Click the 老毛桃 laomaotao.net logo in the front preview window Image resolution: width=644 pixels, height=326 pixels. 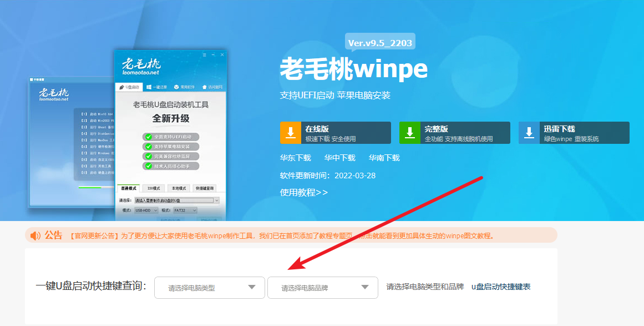pyautogui.click(x=141, y=67)
